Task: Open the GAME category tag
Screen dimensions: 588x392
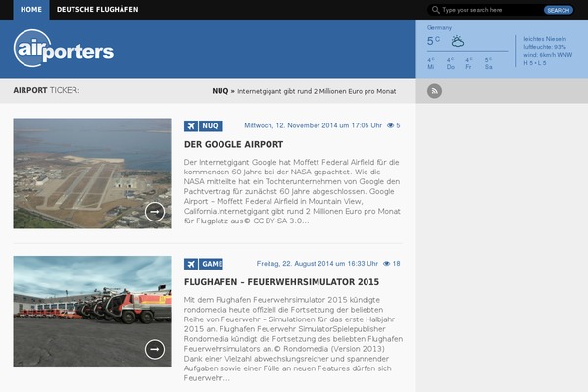Action: 211,264
